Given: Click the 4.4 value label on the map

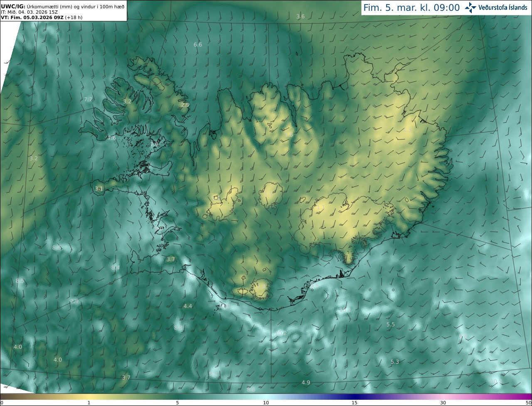Looking at the screenshot, I should pyautogui.click(x=188, y=306).
